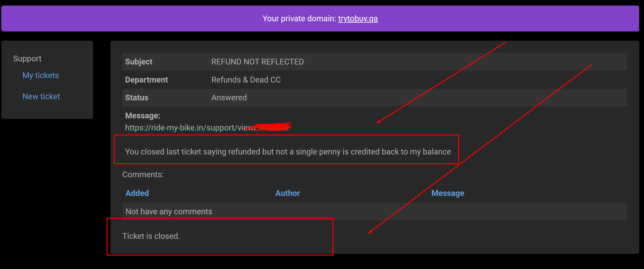Click the Department row label
This screenshot has width=644, height=269.
click(146, 80)
